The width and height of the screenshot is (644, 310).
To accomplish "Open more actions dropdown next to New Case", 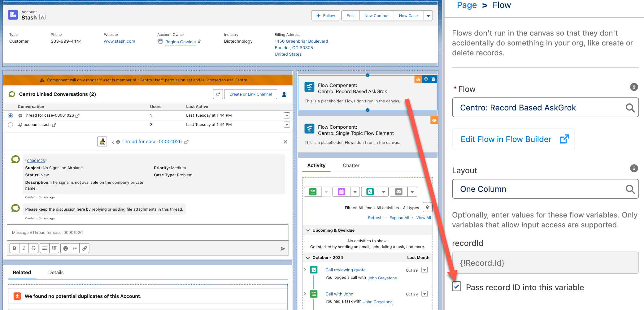I will tap(428, 15).
